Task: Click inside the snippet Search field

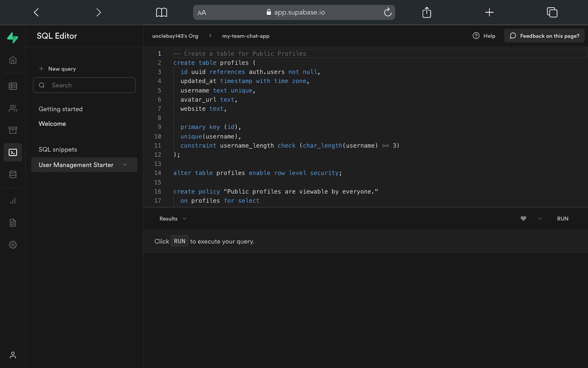Action: click(x=84, y=85)
